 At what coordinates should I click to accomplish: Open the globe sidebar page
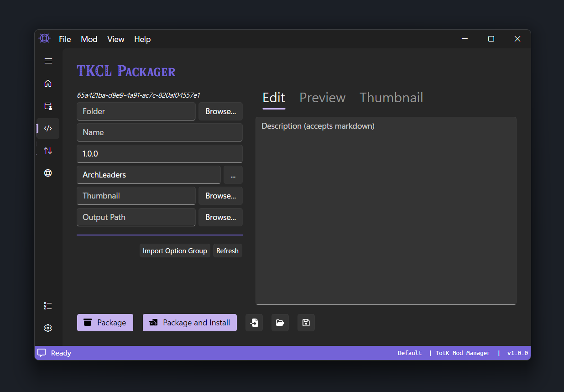click(48, 173)
